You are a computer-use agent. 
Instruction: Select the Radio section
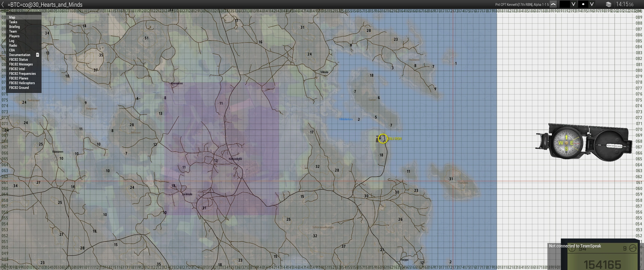point(13,46)
